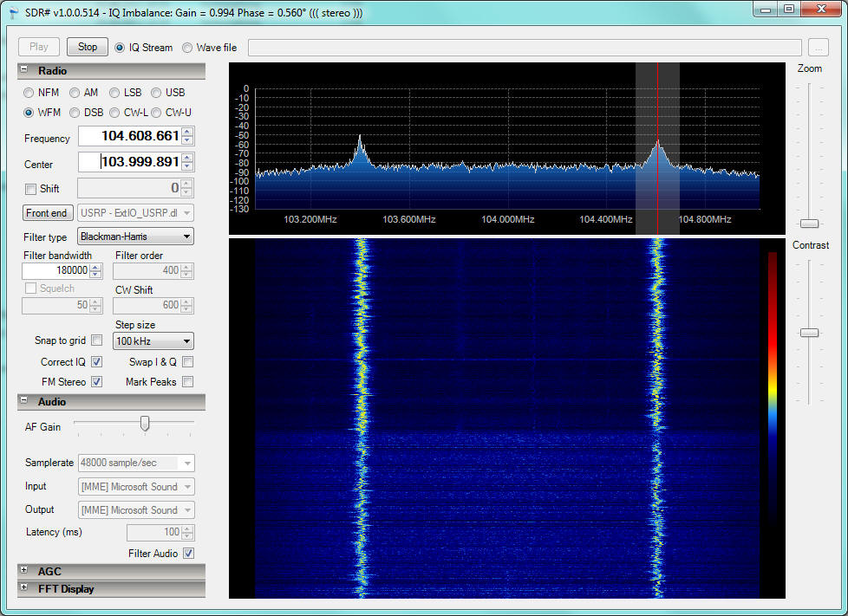The width and height of the screenshot is (848, 616).
Task: Toggle the Swap I & Q checkbox
Action: click(x=187, y=361)
